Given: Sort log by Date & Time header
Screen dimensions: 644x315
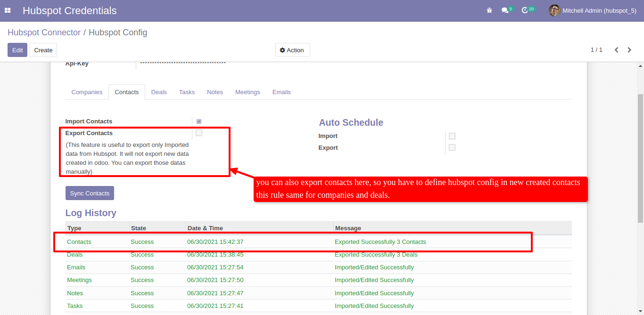Looking at the screenshot, I should [x=260, y=228].
